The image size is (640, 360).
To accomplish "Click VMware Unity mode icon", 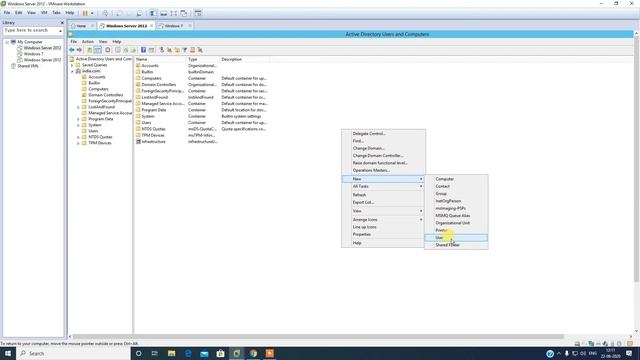I will 184,13.
